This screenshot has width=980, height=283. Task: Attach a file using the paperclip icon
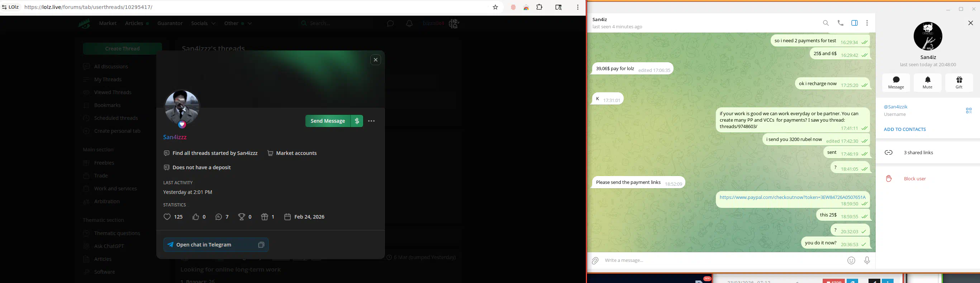click(x=595, y=260)
